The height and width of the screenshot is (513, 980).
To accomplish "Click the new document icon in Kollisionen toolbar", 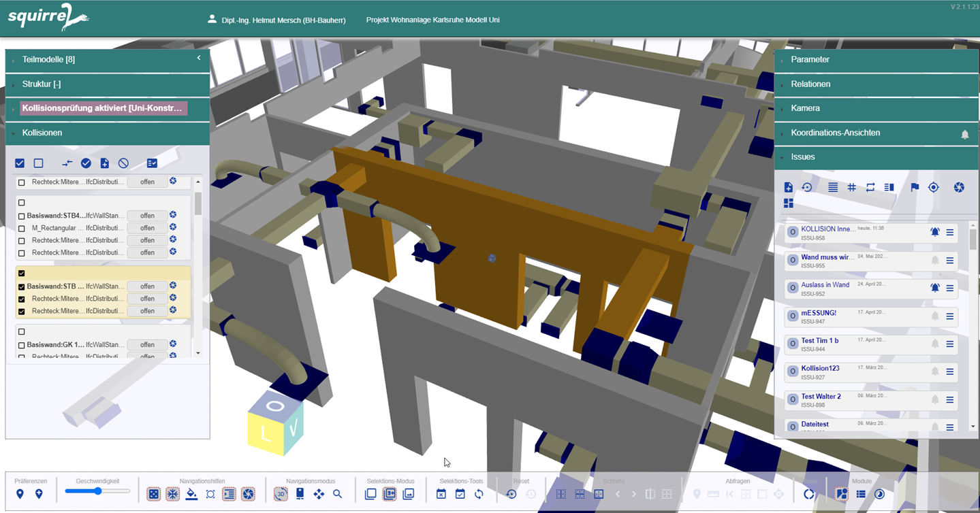I will pos(104,163).
